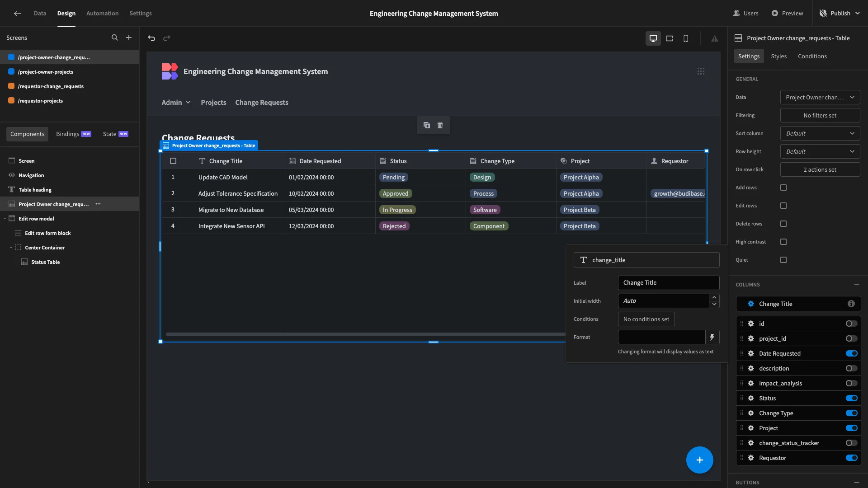Collapse the BUTTONS section
The height and width of the screenshot is (488, 868).
pyautogui.click(x=857, y=483)
